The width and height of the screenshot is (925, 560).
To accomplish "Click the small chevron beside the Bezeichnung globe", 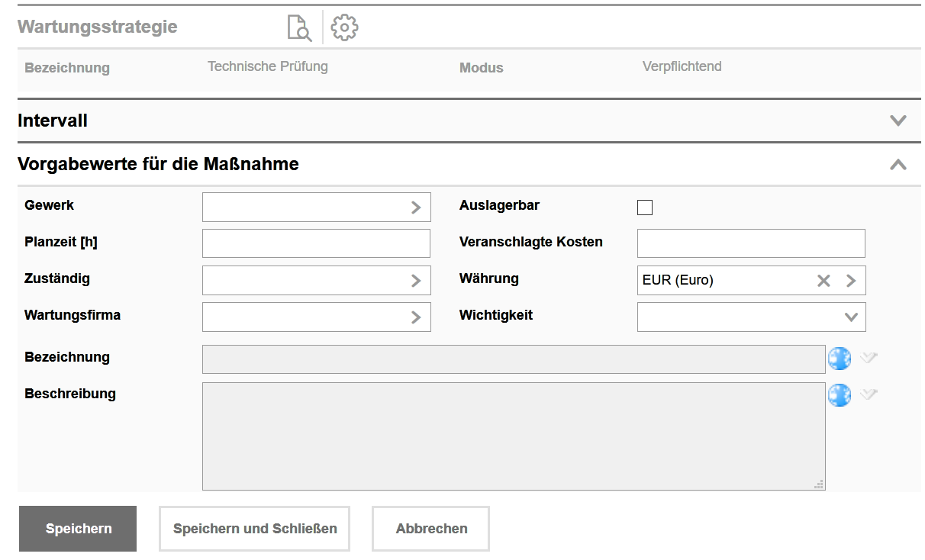I will 869,358.
